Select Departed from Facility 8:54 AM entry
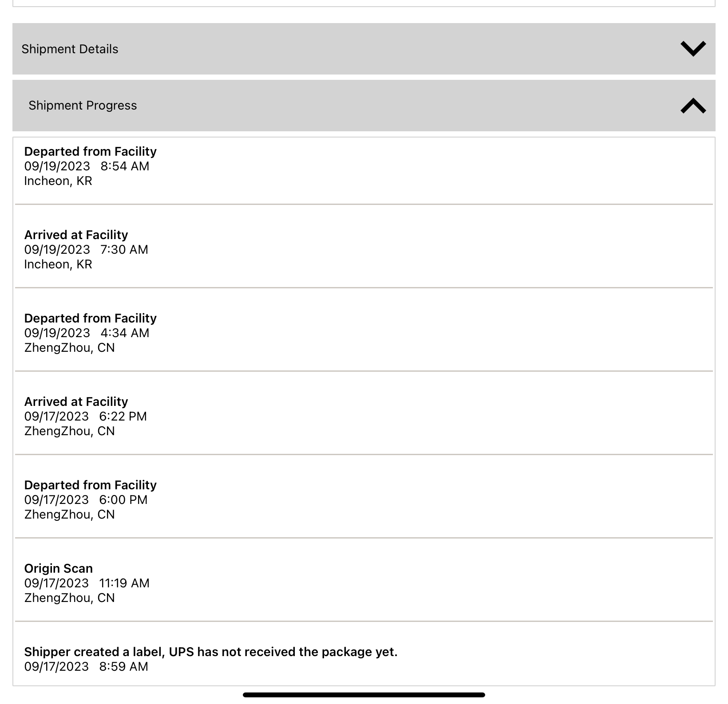728x704 pixels. coord(364,171)
